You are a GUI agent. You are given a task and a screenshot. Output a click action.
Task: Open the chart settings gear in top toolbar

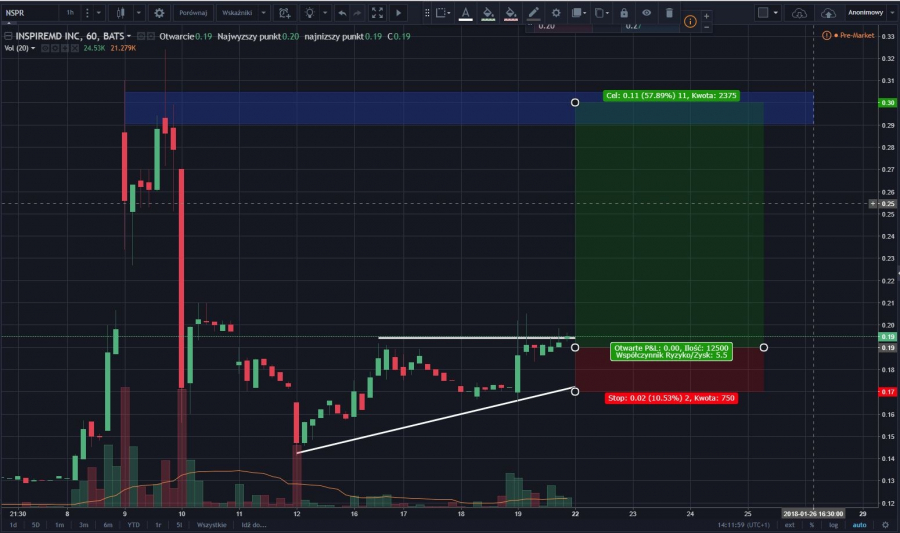point(159,13)
